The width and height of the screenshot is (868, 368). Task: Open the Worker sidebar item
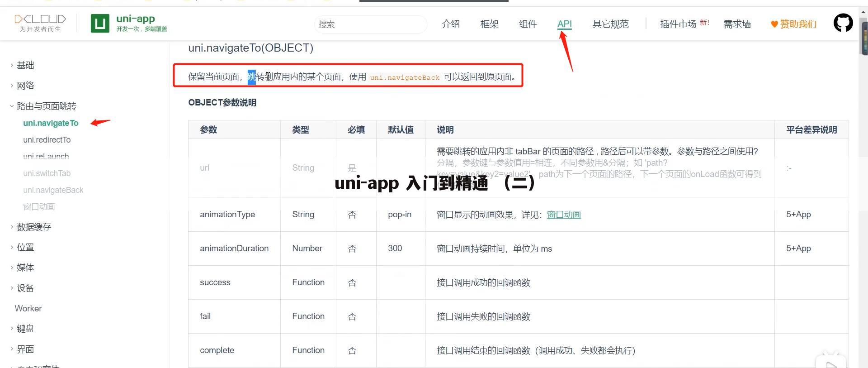coord(28,308)
